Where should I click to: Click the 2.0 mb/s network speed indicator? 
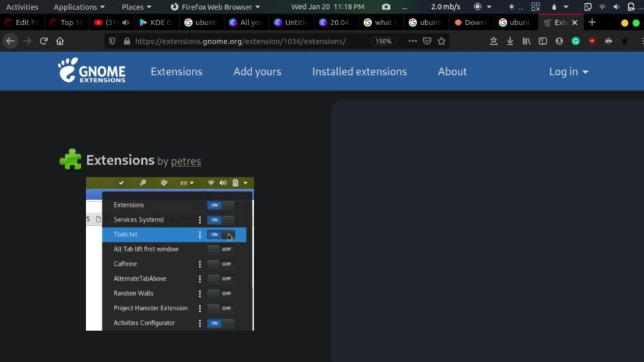click(x=445, y=7)
